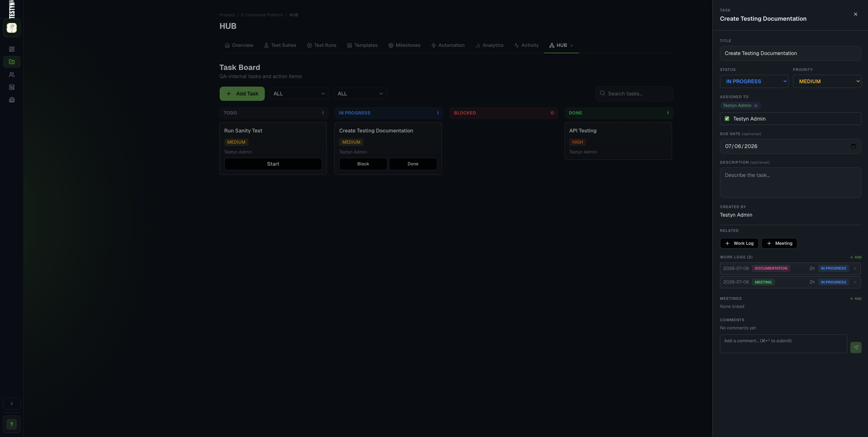Delete the DOCUMENTATION work log entry
Screen dimensions: 868x437
[855, 269]
